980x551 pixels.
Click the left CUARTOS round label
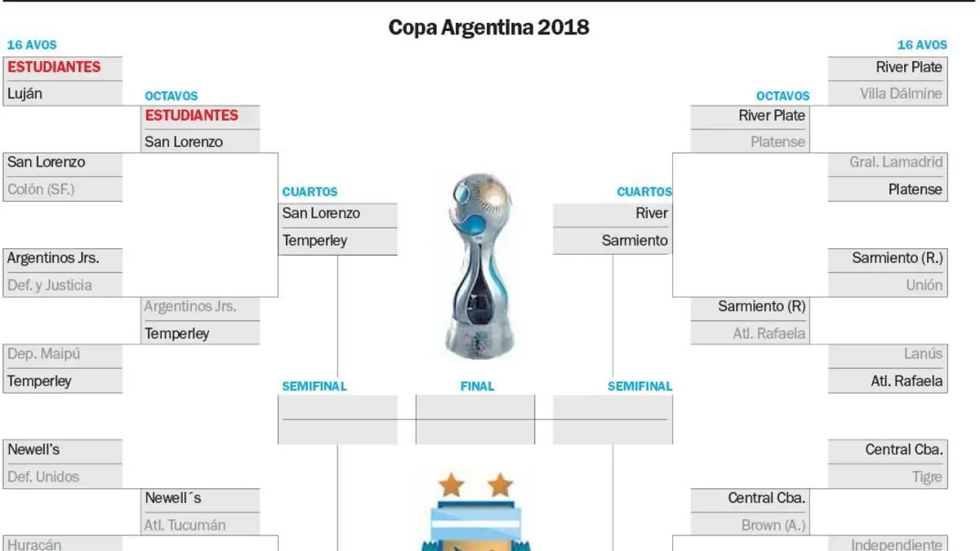tap(310, 192)
